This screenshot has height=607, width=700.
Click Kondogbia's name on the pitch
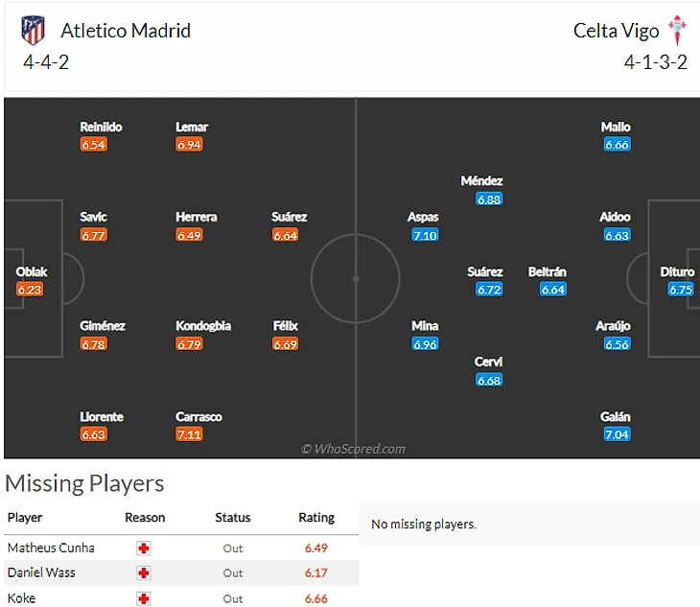tap(203, 326)
